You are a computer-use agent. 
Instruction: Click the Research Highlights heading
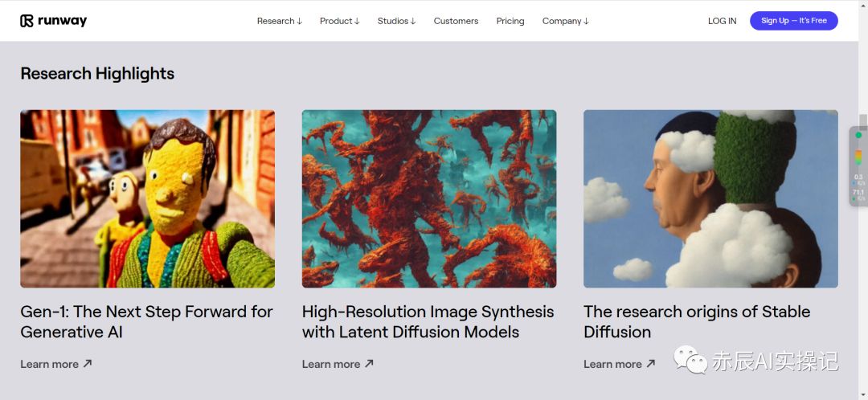click(x=97, y=74)
